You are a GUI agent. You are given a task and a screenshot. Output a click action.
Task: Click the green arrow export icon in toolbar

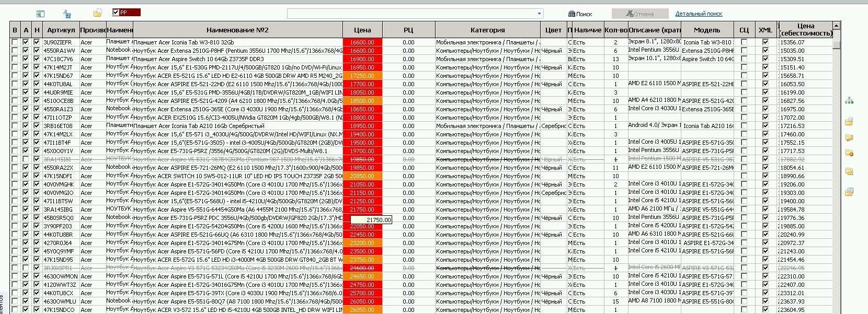pyautogui.click(x=40, y=14)
